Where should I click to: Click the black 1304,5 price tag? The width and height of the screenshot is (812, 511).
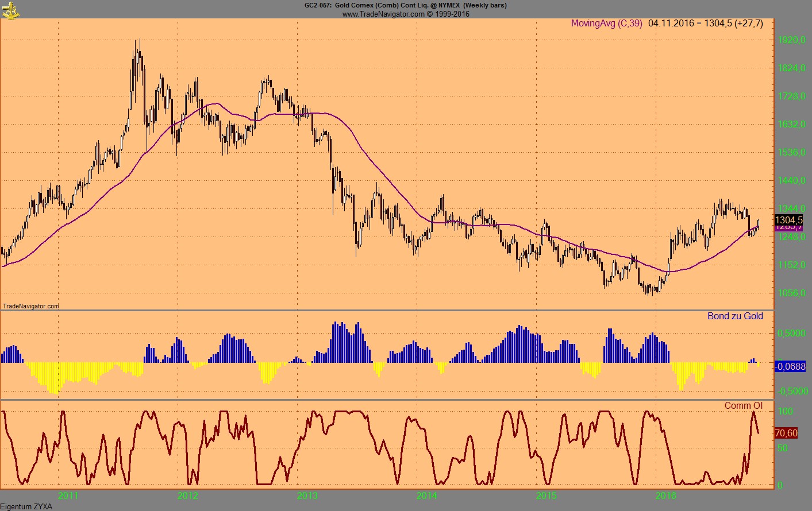click(x=790, y=220)
